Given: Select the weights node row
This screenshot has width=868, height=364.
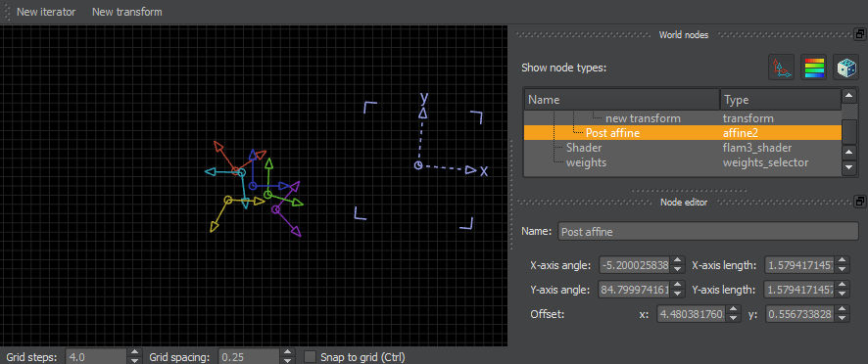Looking at the screenshot, I should point(683,162).
